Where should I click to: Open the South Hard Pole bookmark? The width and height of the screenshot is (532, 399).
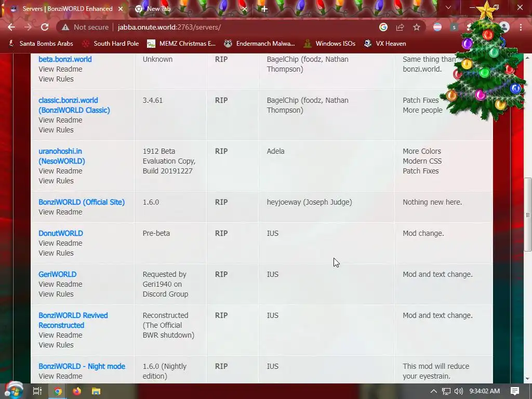(111, 44)
